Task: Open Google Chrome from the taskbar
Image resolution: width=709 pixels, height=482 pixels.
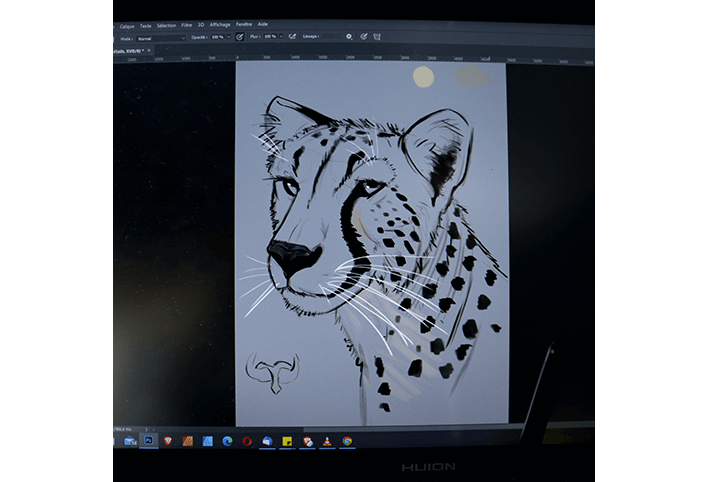Action: 347,441
